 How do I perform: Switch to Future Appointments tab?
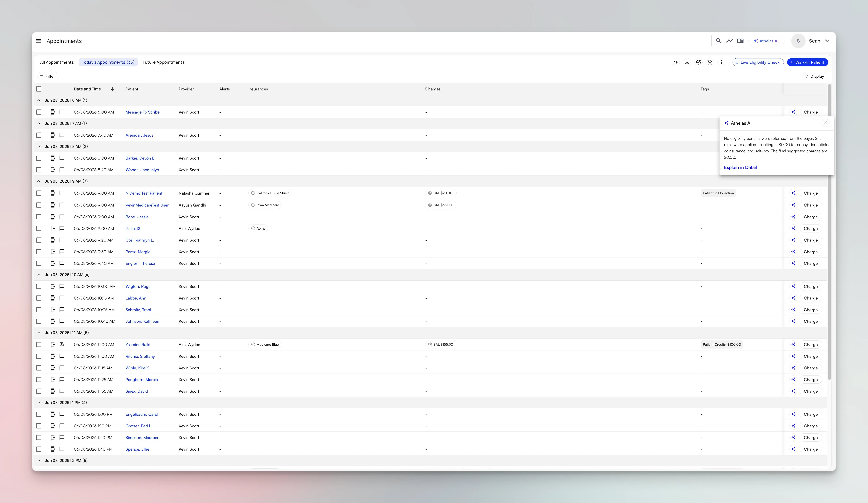164,62
